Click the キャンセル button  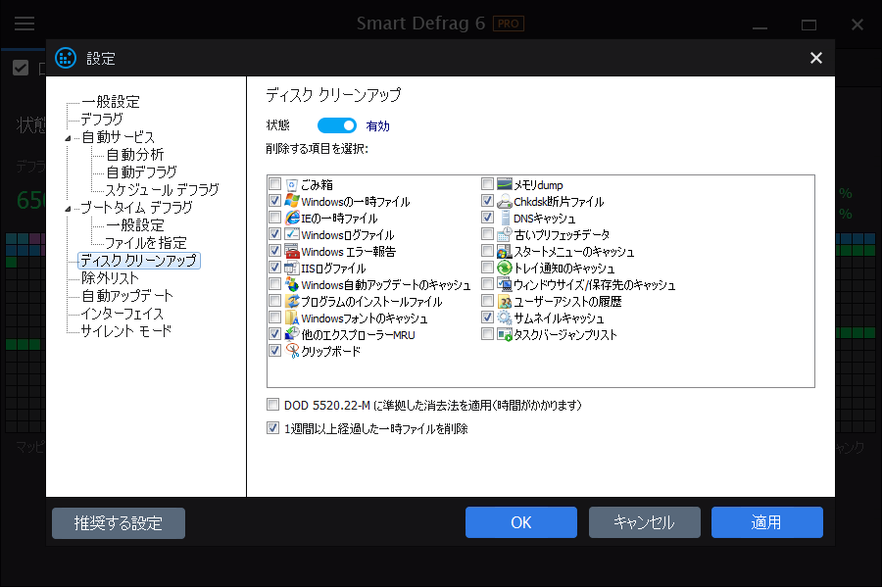[x=644, y=522]
